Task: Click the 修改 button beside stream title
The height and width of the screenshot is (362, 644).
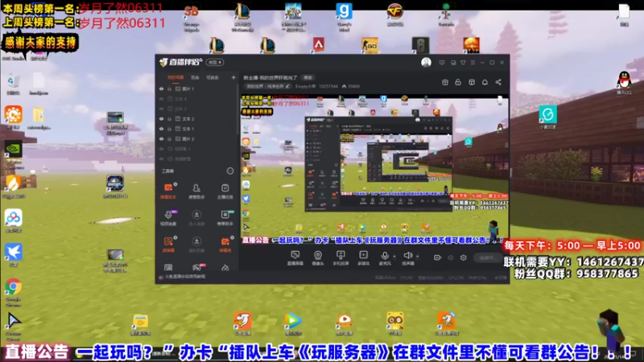Action: (x=308, y=77)
